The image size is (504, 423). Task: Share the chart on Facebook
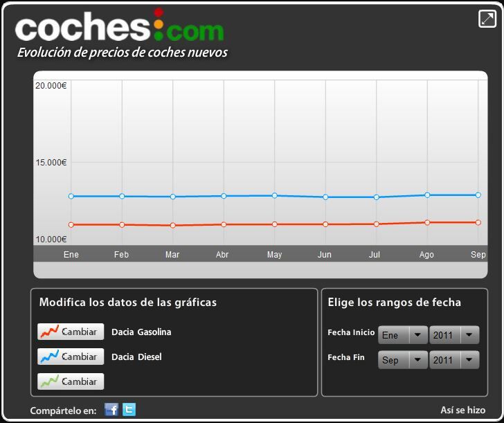point(111,410)
